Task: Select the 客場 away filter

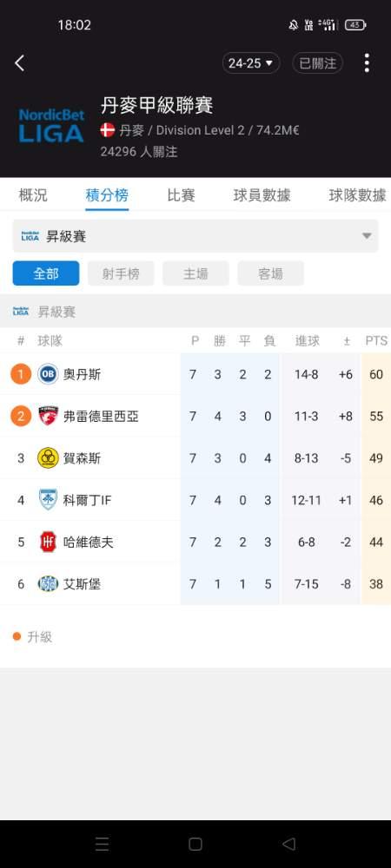Action: point(271,273)
